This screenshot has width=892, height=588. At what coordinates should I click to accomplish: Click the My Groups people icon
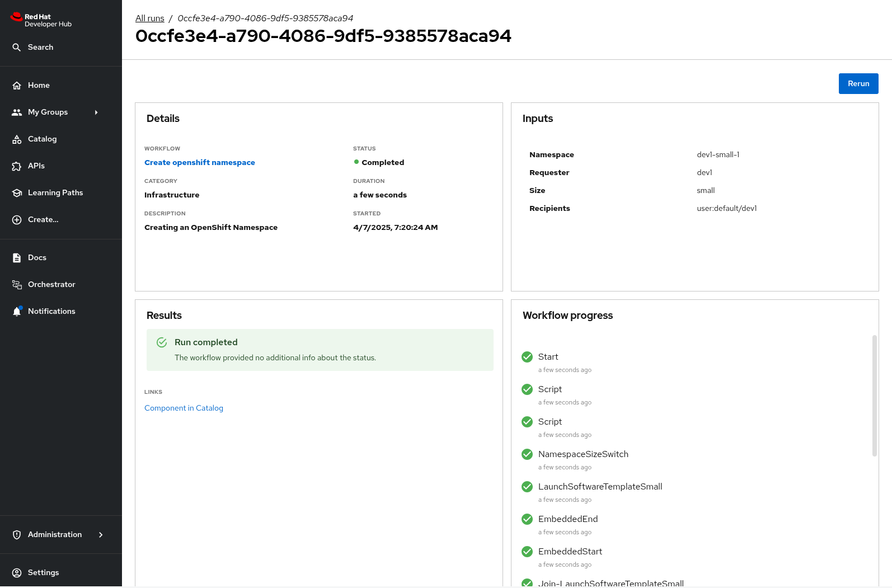(x=17, y=112)
